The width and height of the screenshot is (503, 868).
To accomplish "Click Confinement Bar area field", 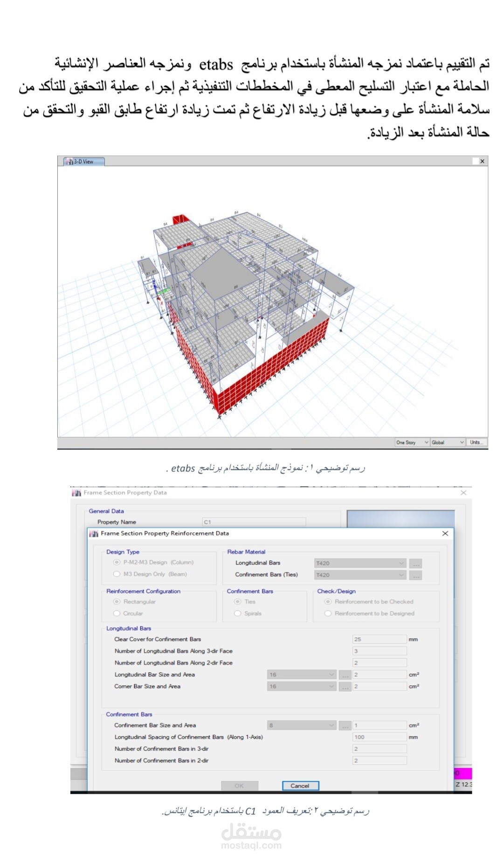I will coord(379,725).
